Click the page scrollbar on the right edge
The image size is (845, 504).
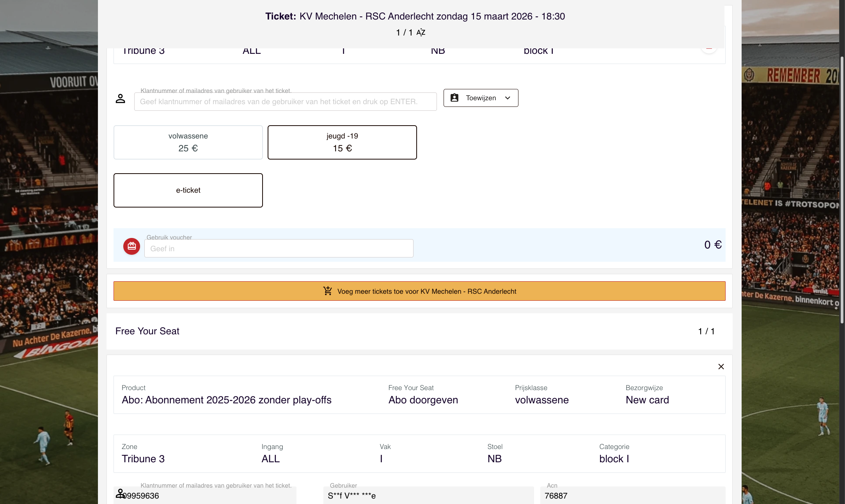click(842, 189)
